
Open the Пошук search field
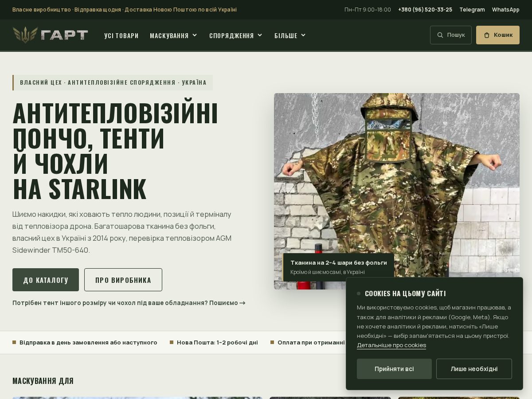pyautogui.click(x=451, y=35)
